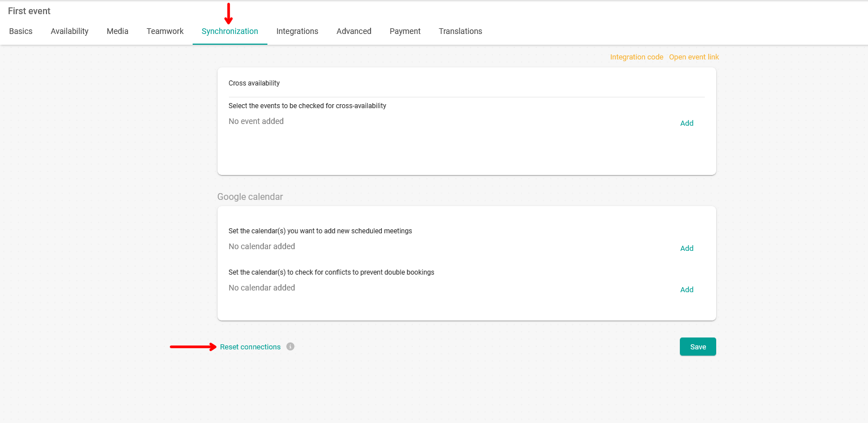Go to the Translations tab
This screenshot has width=868, height=423.
[461, 31]
